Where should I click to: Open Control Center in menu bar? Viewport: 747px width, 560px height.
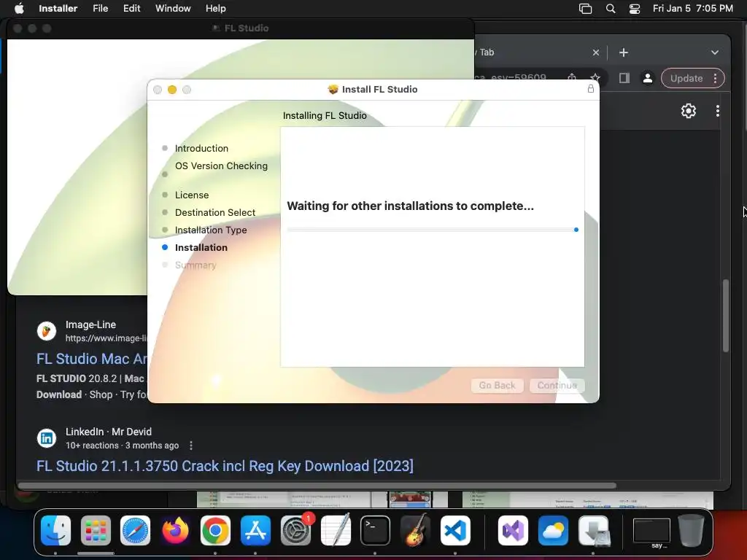click(x=635, y=9)
